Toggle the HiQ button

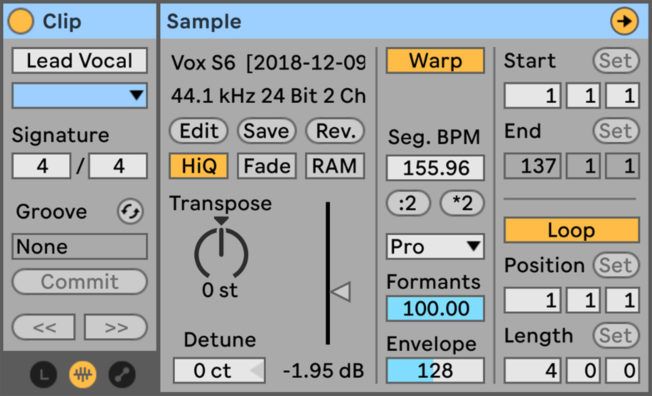click(x=198, y=166)
